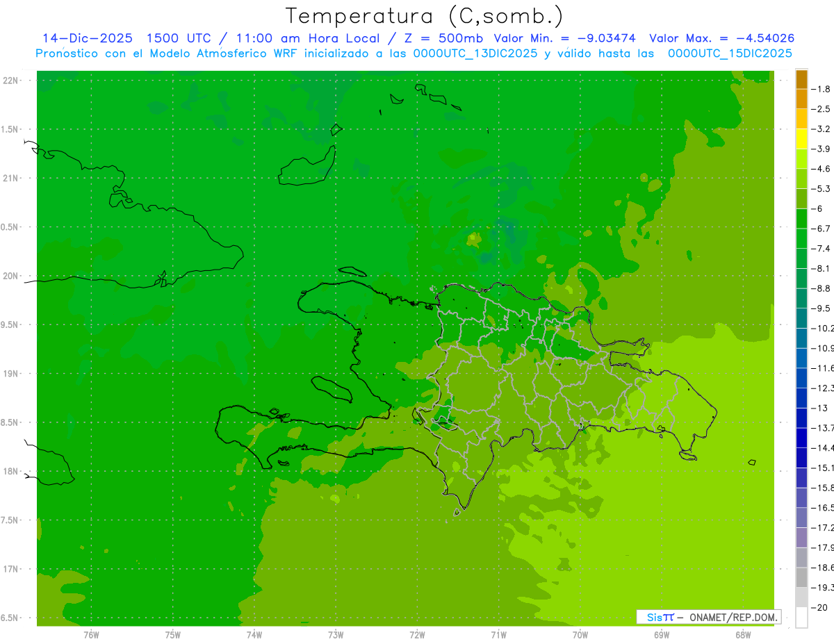Screen dimensions: 834x644
Task: Select the '14-Dic-2025' date text
Action: pyautogui.click(x=88, y=38)
